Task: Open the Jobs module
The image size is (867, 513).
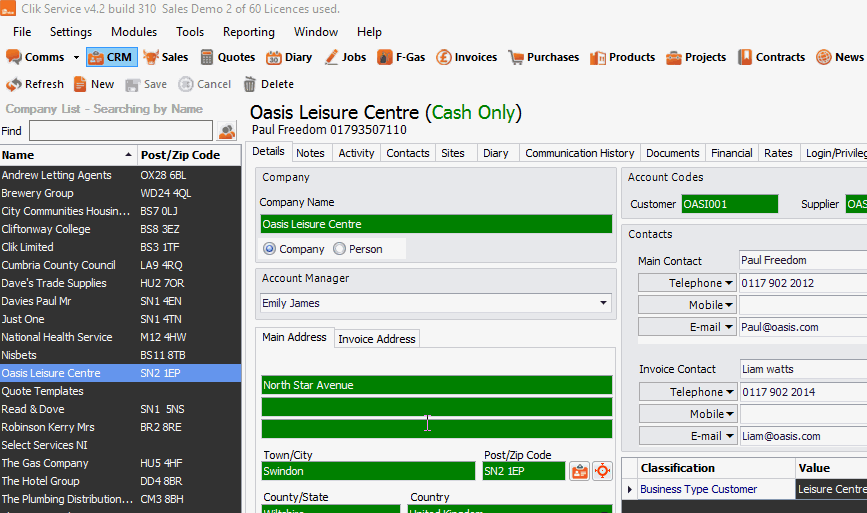Action: coord(346,57)
